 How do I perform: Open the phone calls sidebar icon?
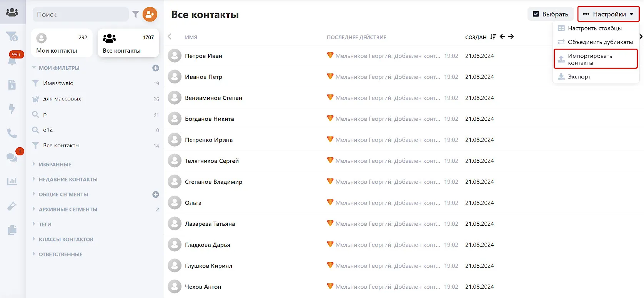[12, 133]
